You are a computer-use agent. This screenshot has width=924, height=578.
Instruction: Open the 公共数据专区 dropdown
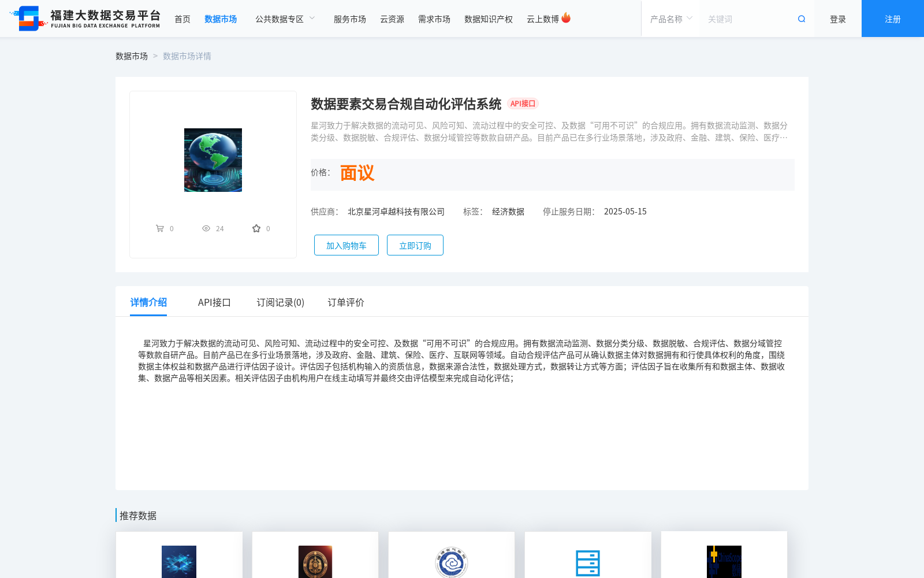point(280,18)
